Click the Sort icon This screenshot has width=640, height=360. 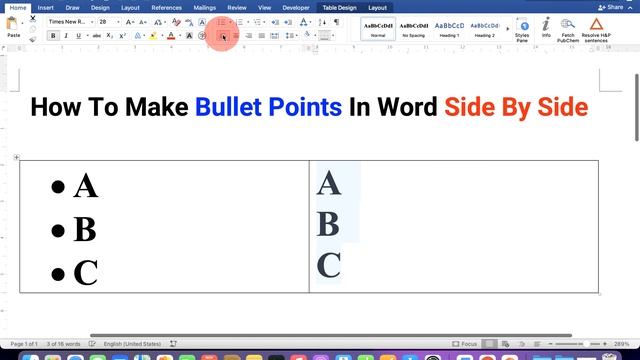(322, 22)
